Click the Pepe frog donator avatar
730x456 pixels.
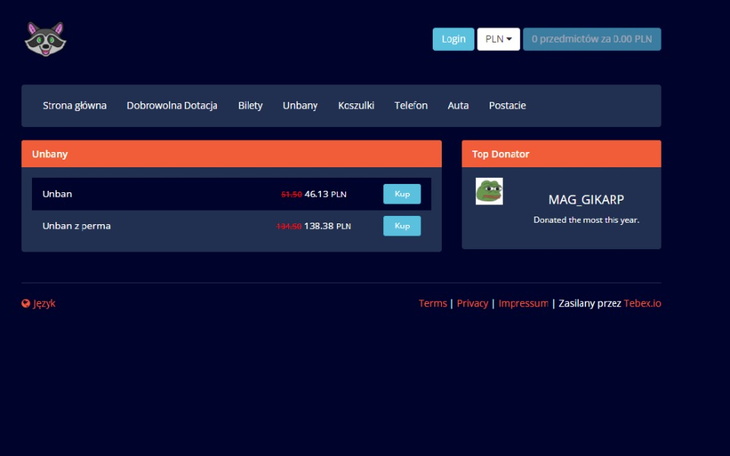(489, 191)
